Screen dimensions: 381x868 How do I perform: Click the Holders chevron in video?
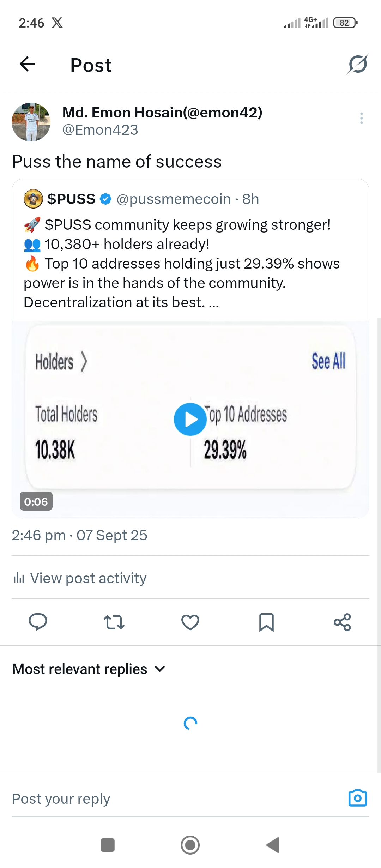(x=84, y=362)
